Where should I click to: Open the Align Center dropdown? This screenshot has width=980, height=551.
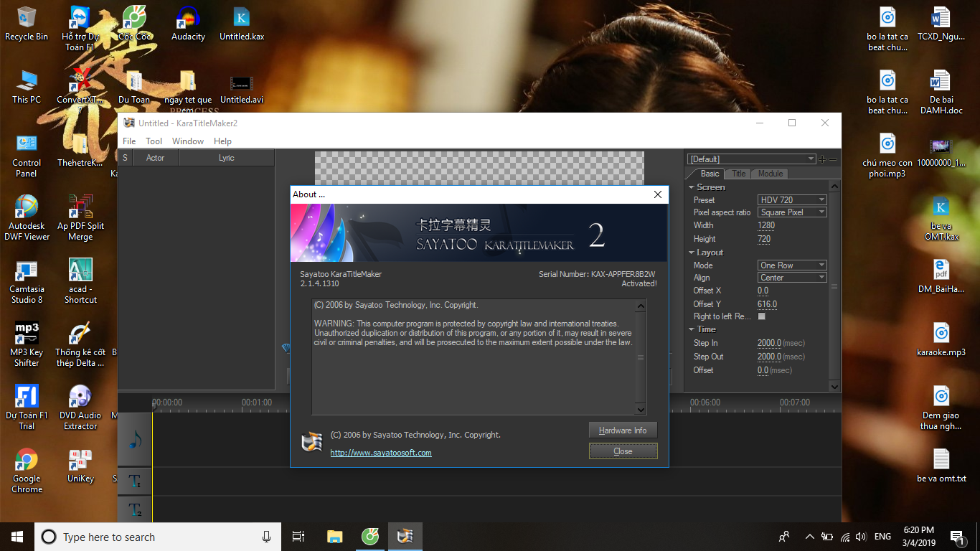[792, 278]
